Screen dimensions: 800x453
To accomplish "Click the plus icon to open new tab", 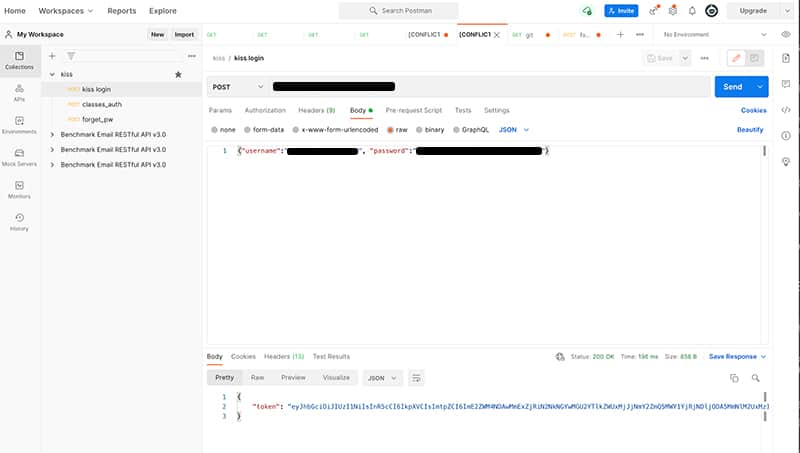I will coord(620,35).
